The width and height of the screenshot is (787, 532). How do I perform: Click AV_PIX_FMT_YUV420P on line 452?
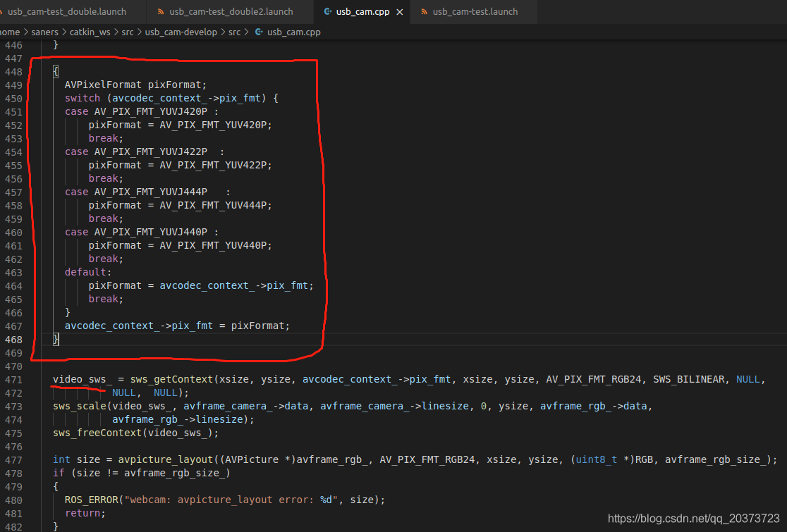(213, 125)
